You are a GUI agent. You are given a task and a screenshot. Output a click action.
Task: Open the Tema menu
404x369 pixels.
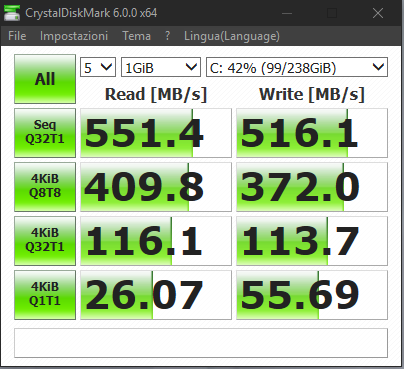(x=136, y=36)
